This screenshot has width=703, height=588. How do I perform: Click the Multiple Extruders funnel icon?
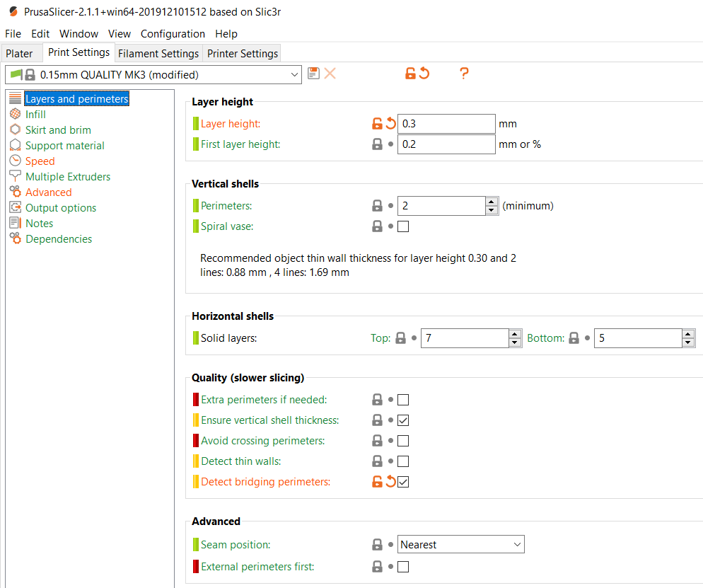[x=16, y=175]
